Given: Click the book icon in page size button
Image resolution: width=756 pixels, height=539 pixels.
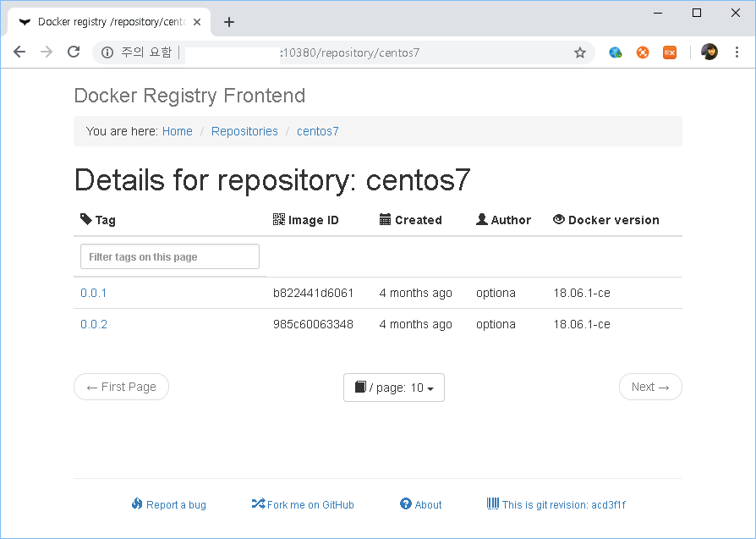Looking at the screenshot, I should tap(360, 387).
